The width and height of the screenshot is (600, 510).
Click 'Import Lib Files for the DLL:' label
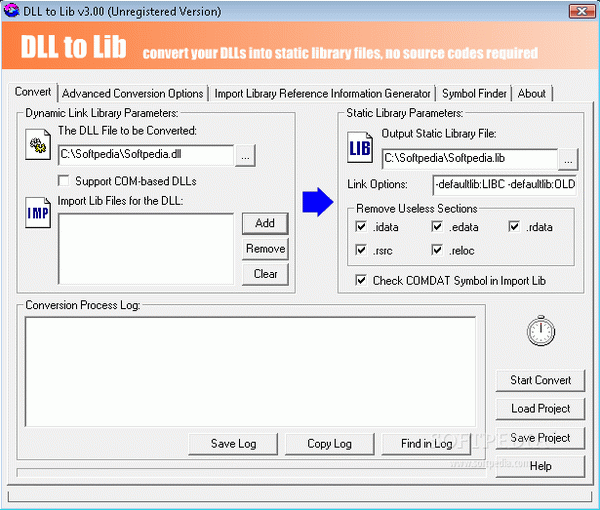120,201
